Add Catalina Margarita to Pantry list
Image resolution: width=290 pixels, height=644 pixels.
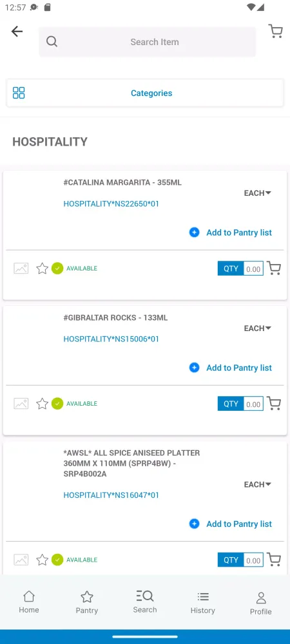point(231,232)
